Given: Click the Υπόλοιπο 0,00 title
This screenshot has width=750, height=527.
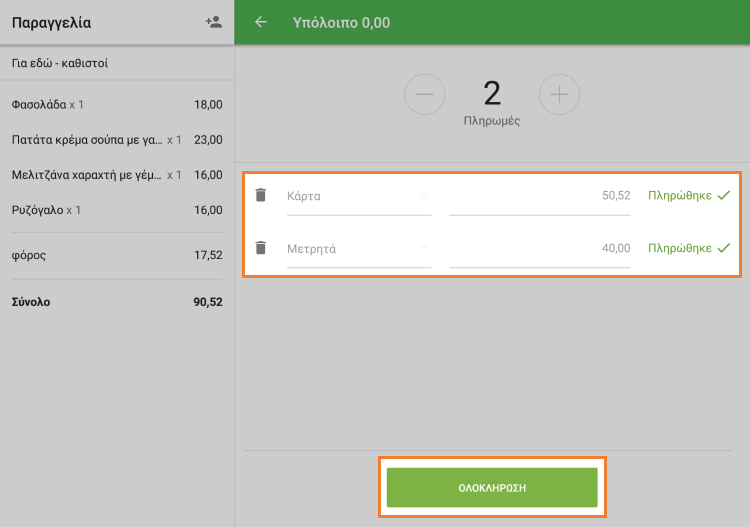Looking at the screenshot, I should point(341,22).
